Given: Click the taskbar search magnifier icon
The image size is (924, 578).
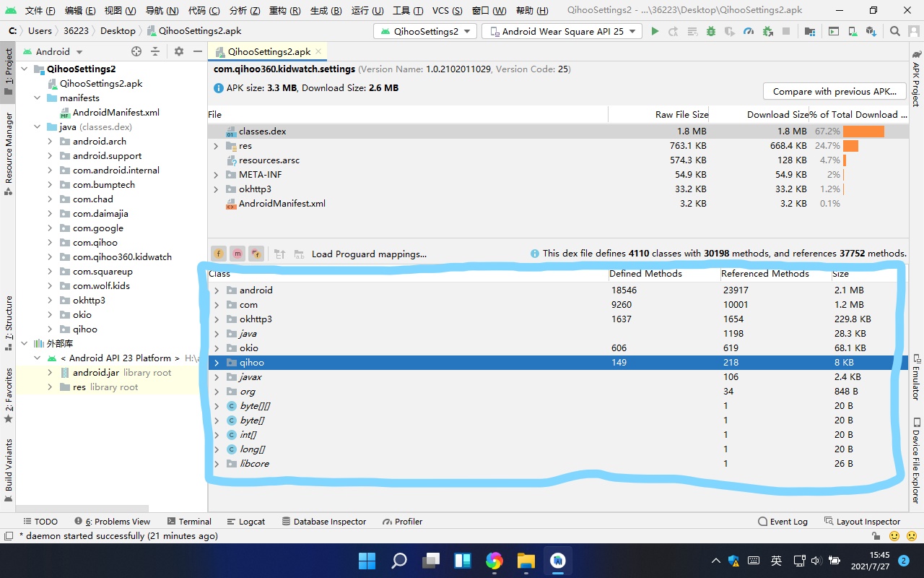Looking at the screenshot, I should pyautogui.click(x=398, y=560).
